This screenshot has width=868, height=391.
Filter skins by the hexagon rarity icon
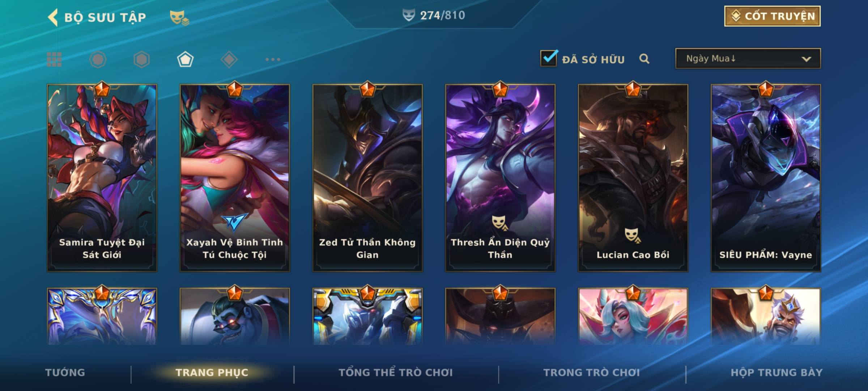[x=141, y=59]
